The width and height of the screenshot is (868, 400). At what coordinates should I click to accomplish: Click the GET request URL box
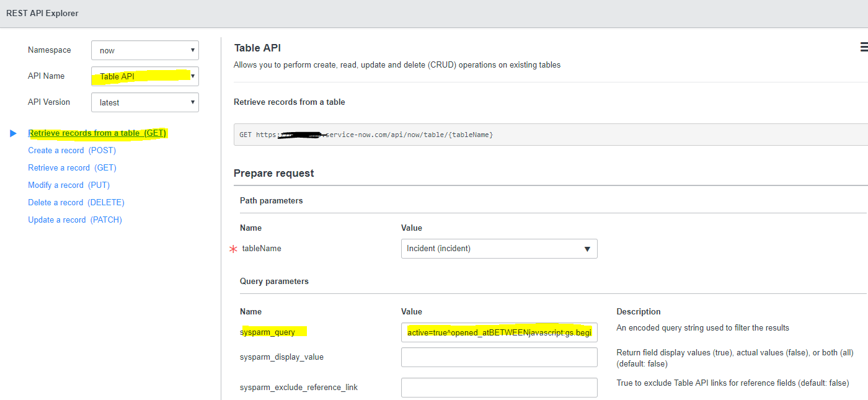click(x=551, y=135)
